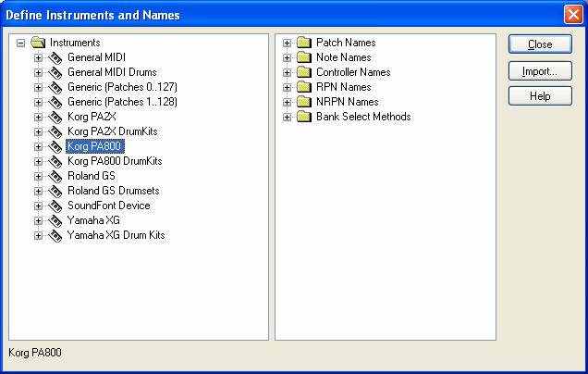Click the RPN Names folder icon
This screenshot has height=374, width=588.
click(x=304, y=87)
